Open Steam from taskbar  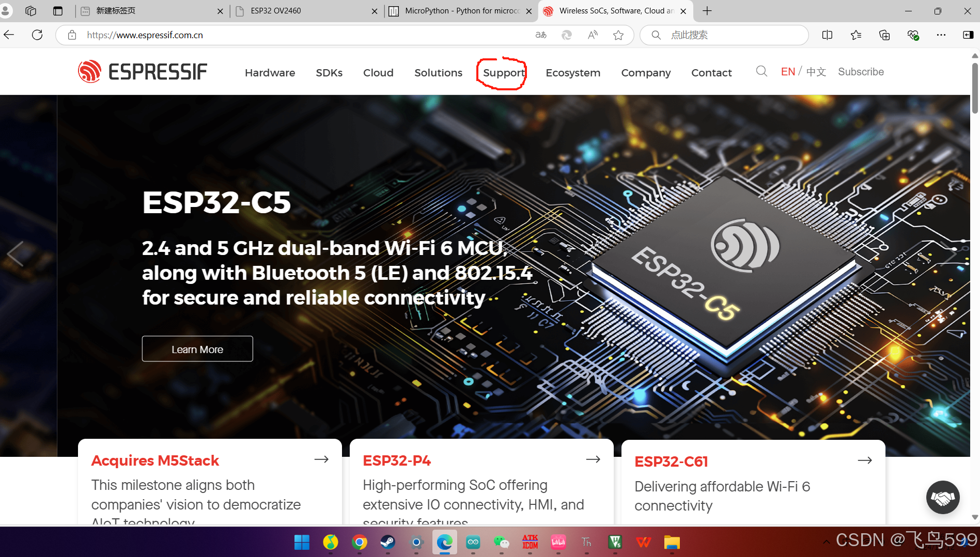point(388,542)
